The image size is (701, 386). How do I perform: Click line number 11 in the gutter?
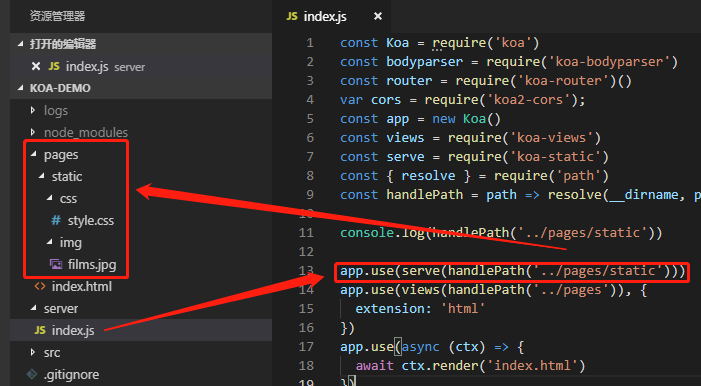point(306,233)
